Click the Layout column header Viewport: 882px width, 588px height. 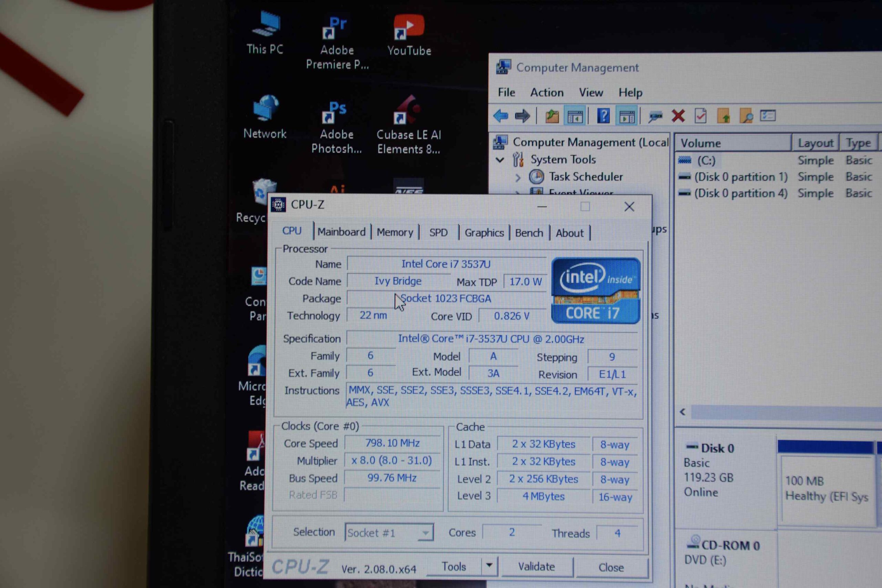click(x=816, y=143)
